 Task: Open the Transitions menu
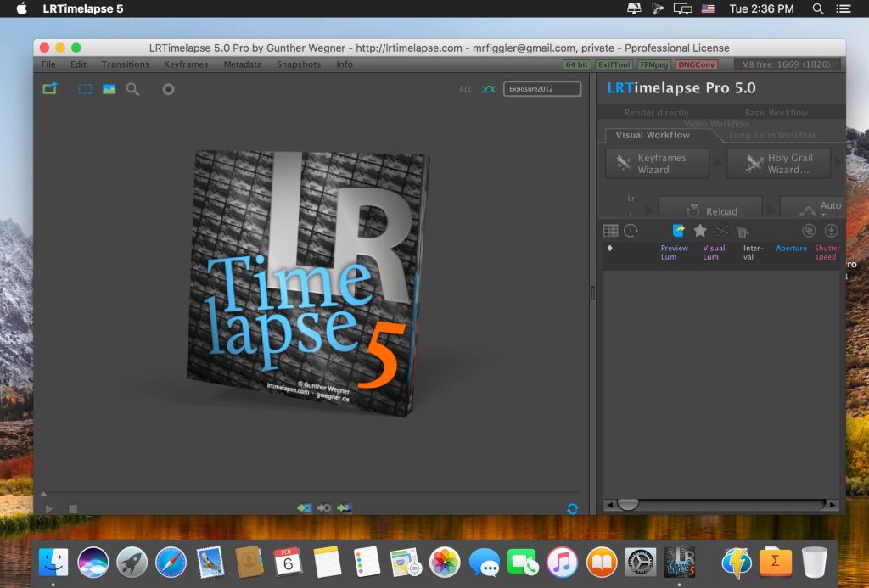(x=125, y=64)
